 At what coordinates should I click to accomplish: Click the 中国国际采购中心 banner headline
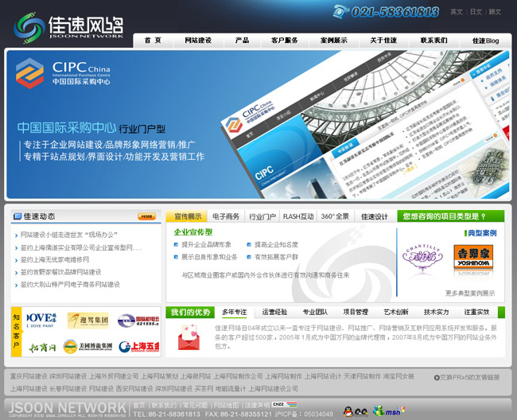(67, 127)
